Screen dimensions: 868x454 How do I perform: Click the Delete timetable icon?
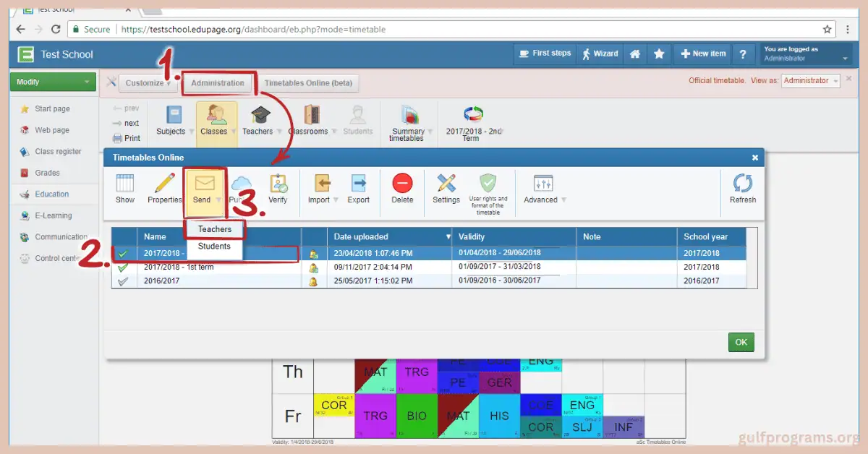click(x=402, y=187)
